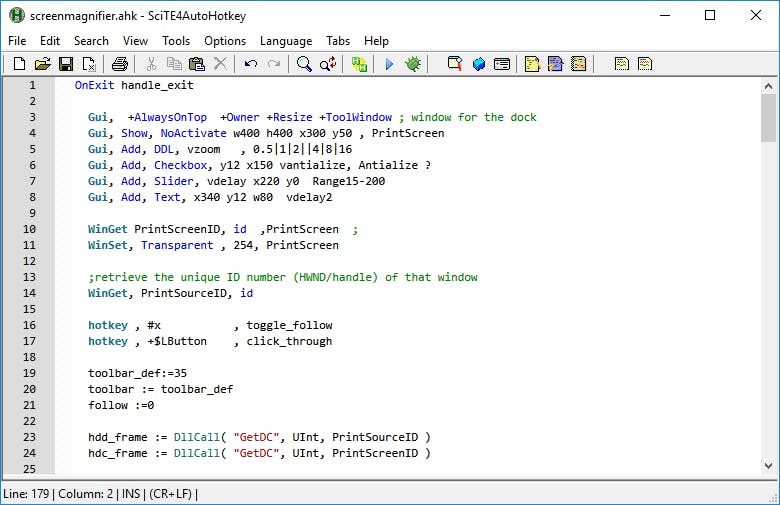Click 'toolbar_def:=35' on line 19
Image resolution: width=780 pixels, height=505 pixels.
137,373
